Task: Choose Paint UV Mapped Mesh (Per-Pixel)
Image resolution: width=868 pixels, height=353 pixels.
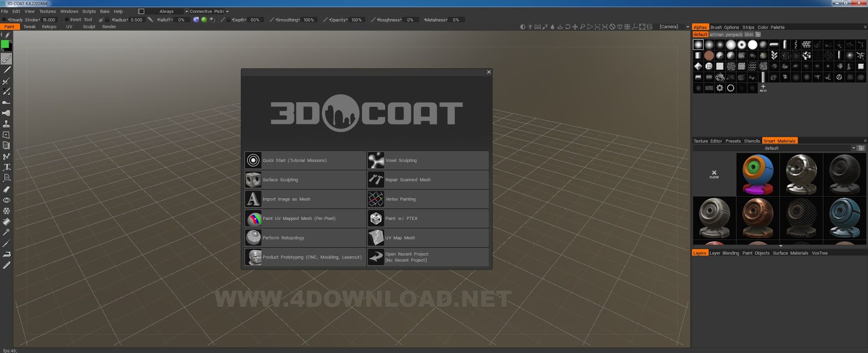Action: click(x=305, y=218)
